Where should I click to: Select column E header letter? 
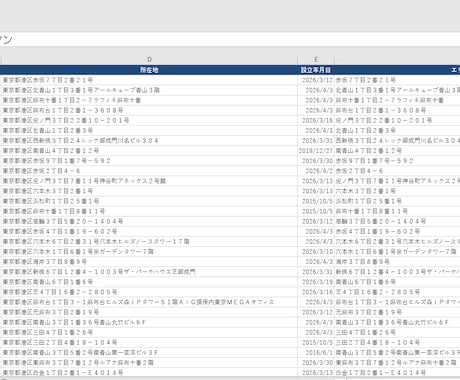(316, 60)
